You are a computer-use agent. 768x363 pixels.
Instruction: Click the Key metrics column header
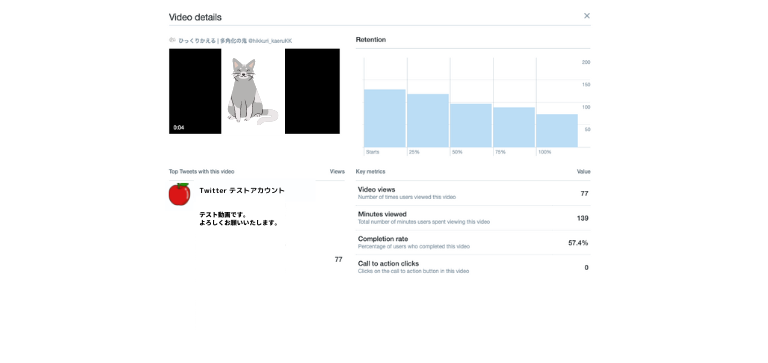click(x=370, y=172)
